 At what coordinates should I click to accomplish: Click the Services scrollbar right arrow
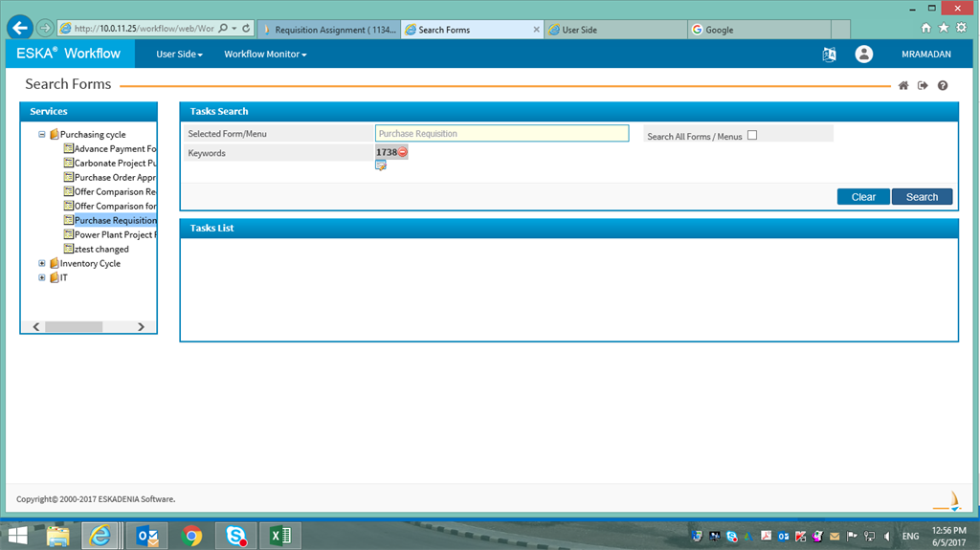[142, 327]
